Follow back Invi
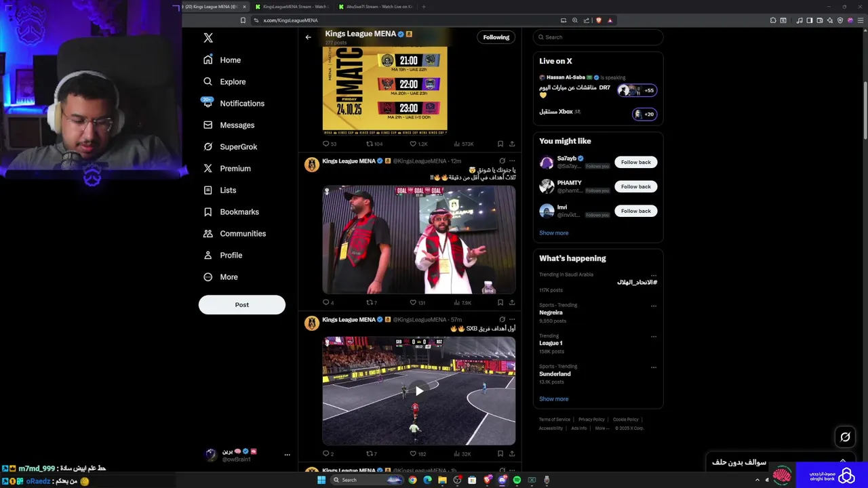Image resolution: width=868 pixels, height=488 pixels. (635, 211)
